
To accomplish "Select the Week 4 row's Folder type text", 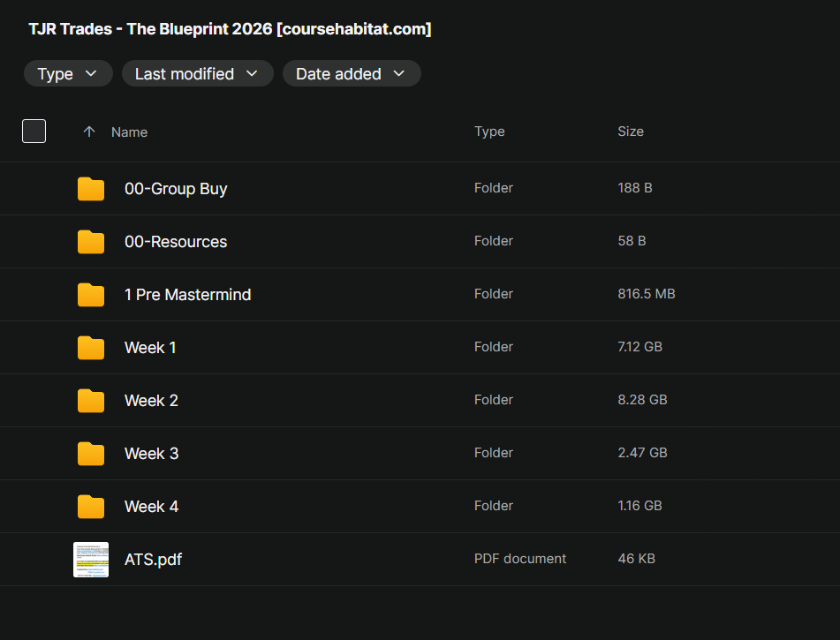I will click(493, 506).
